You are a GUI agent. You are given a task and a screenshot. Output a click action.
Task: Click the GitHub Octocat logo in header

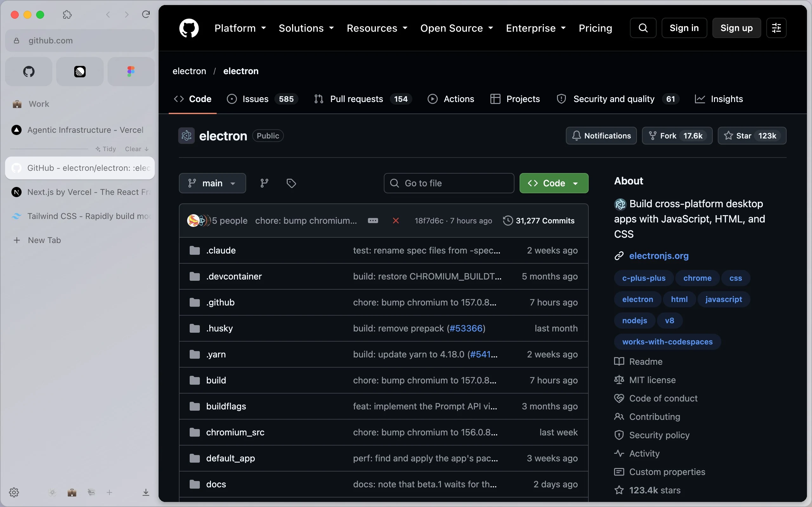(189, 28)
